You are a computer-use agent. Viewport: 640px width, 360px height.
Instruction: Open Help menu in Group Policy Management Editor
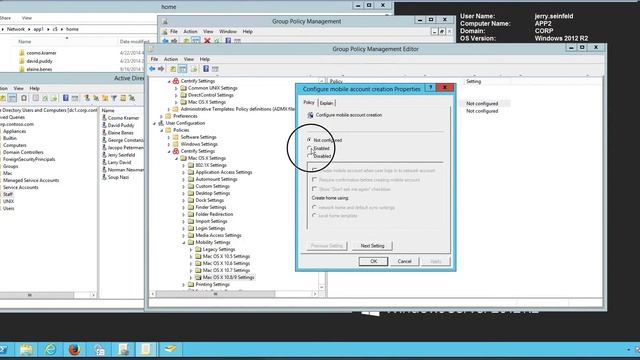click(x=204, y=59)
